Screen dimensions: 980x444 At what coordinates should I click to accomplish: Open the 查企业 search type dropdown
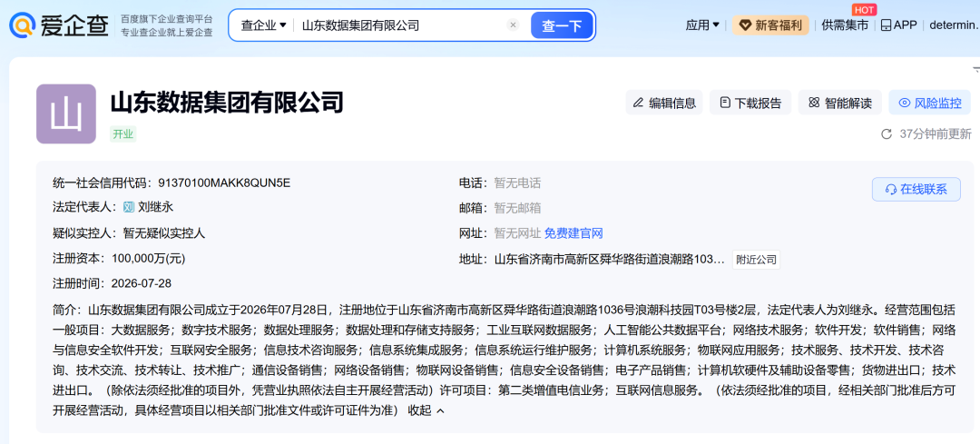point(263,25)
